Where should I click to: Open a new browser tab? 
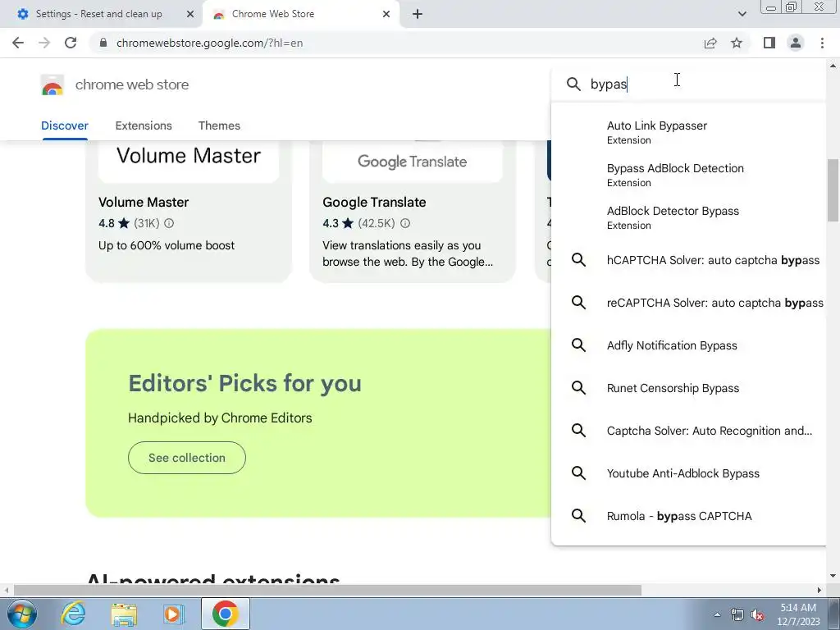coord(418,14)
